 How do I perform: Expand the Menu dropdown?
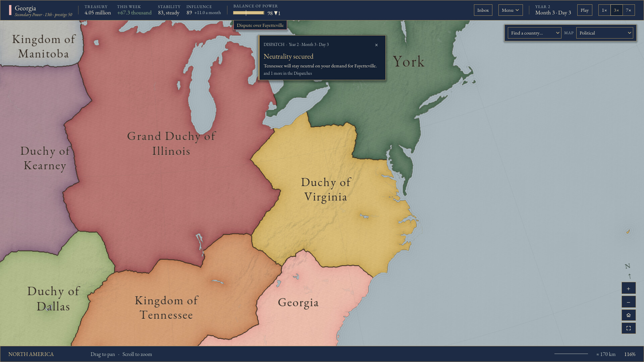coord(511,10)
